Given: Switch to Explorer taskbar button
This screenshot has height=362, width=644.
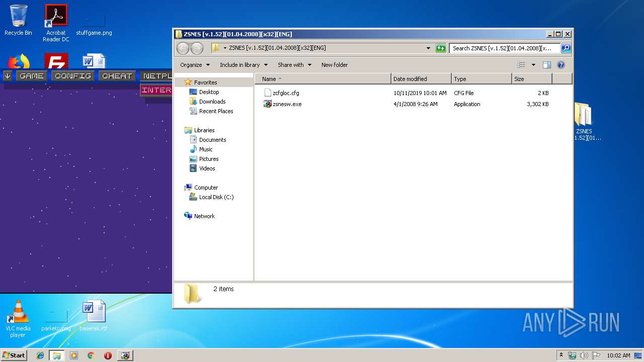Looking at the screenshot, I should pyautogui.click(x=57, y=355).
